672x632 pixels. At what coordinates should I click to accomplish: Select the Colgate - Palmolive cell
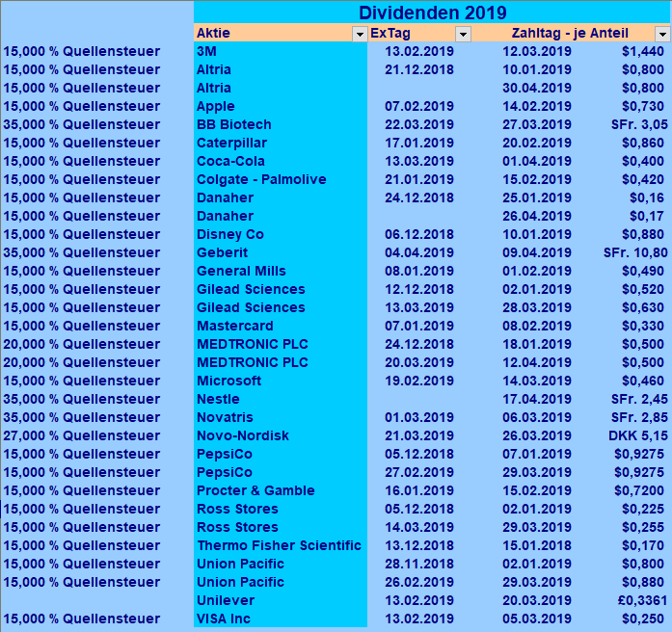pyautogui.click(x=281, y=179)
